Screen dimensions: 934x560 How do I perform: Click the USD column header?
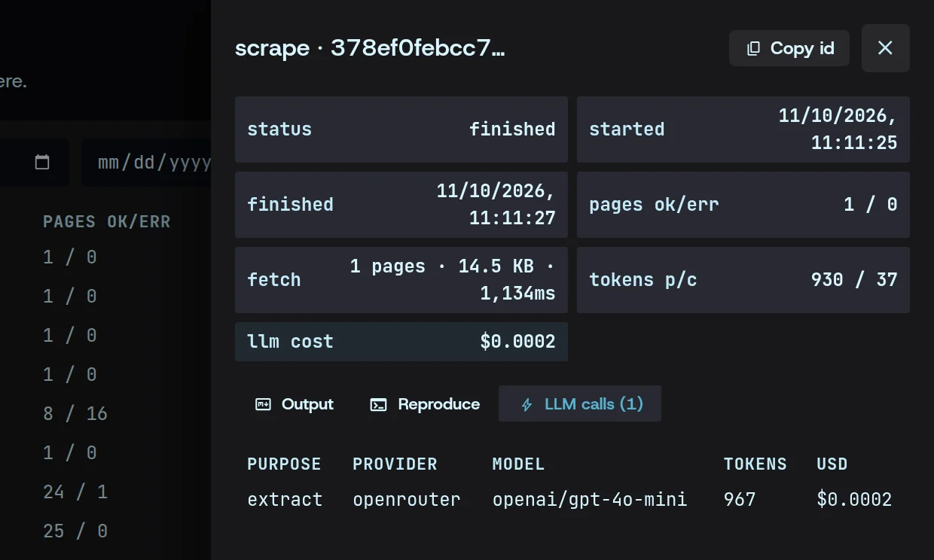tap(832, 464)
